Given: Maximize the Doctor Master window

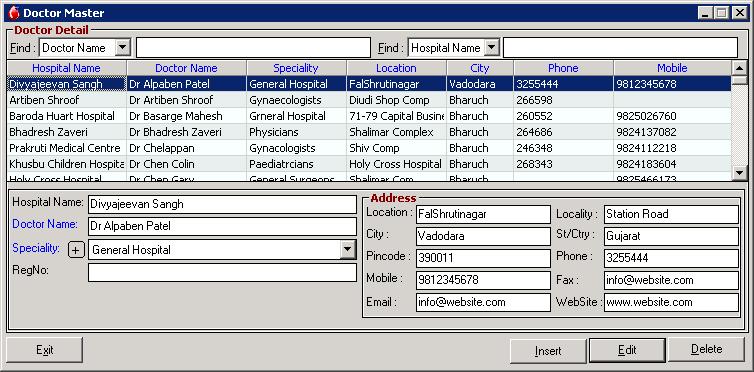Looking at the screenshot, I should pyautogui.click(x=721, y=13).
